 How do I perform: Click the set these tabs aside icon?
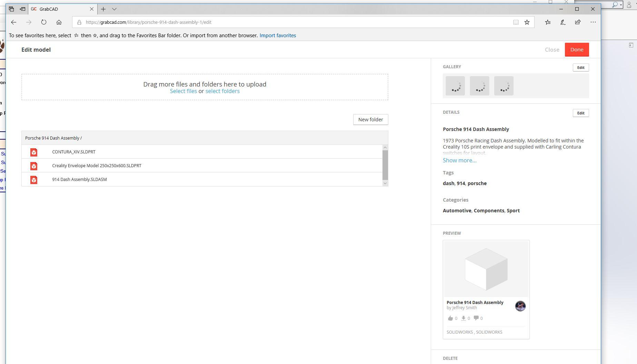tap(22, 9)
